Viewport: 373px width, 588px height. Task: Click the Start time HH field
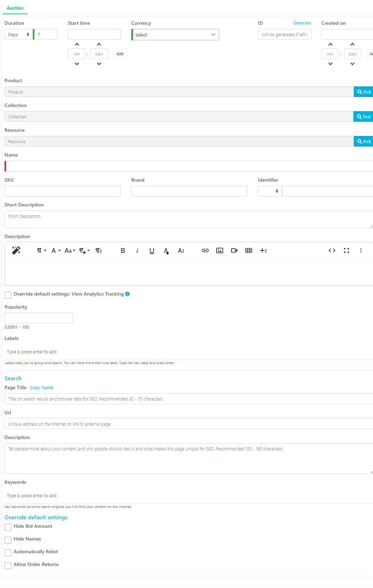(x=77, y=54)
